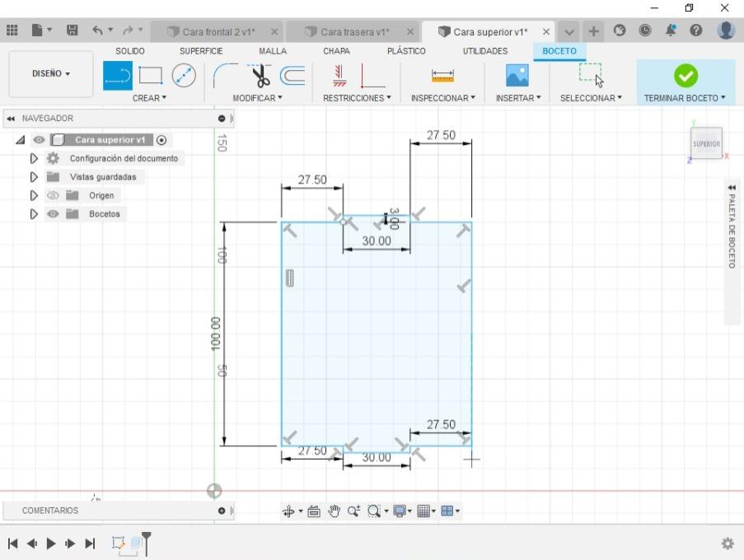This screenshot has width=744, height=560.
Task: Expand Configuración del documento
Action: click(34, 158)
